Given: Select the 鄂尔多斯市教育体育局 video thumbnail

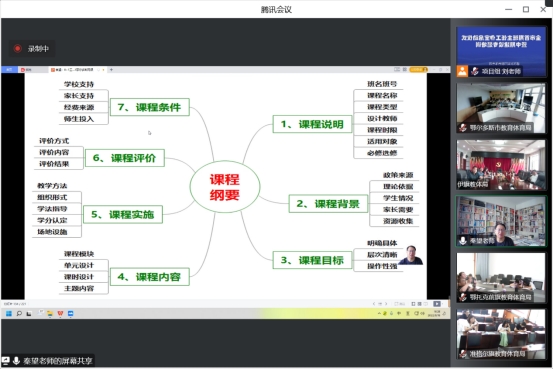Looking at the screenshot, I should pyautogui.click(x=501, y=108).
